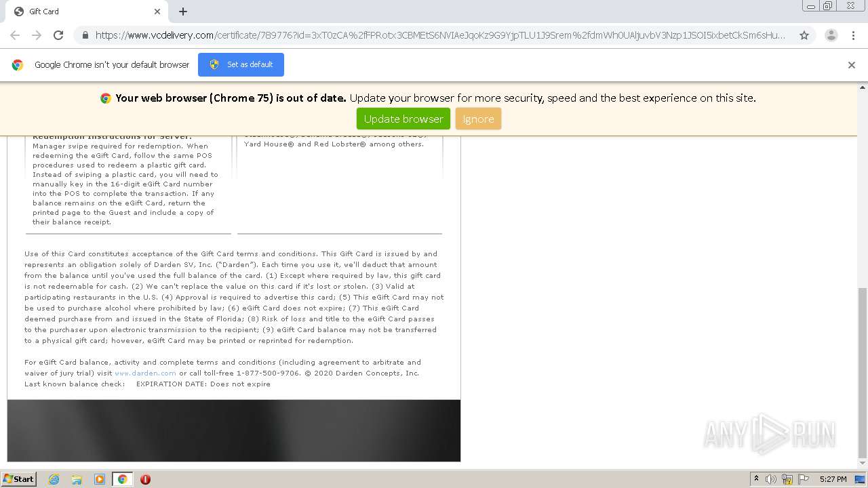Click the scrollbar up arrow
The height and width of the screenshot is (488, 868).
point(863,87)
